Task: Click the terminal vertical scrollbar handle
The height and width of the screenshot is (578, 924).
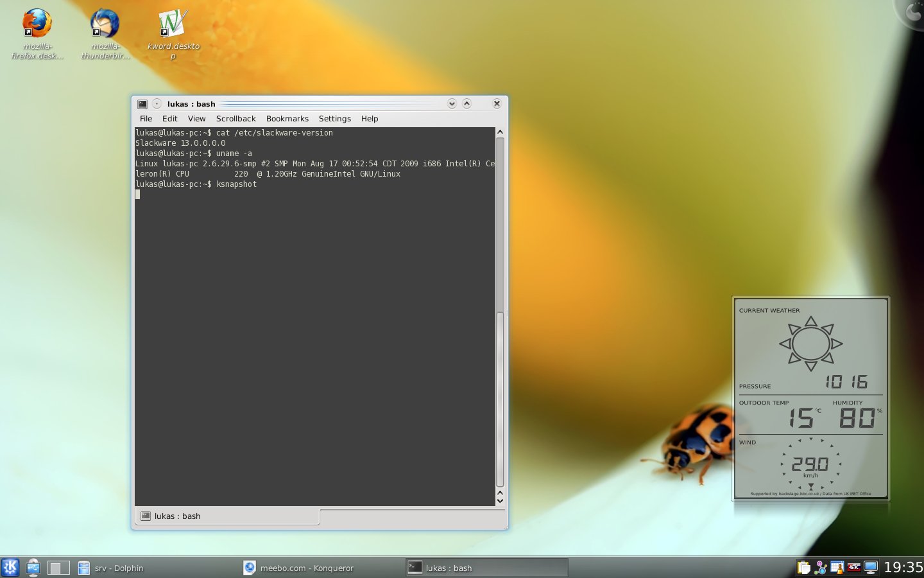Action: pos(500,399)
